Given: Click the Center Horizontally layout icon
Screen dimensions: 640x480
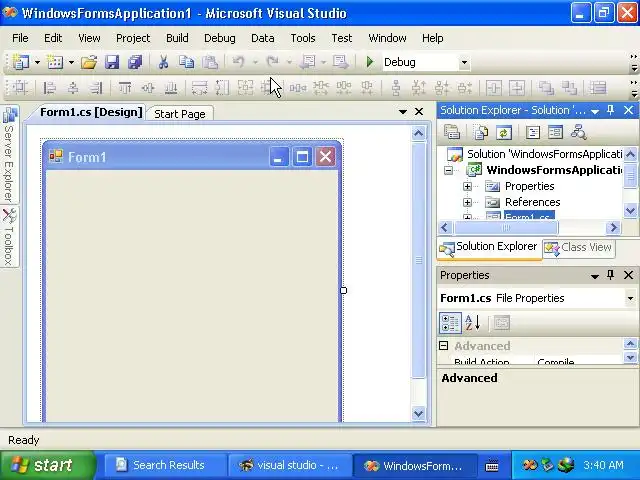Looking at the screenshot, I should coord(493,87).
